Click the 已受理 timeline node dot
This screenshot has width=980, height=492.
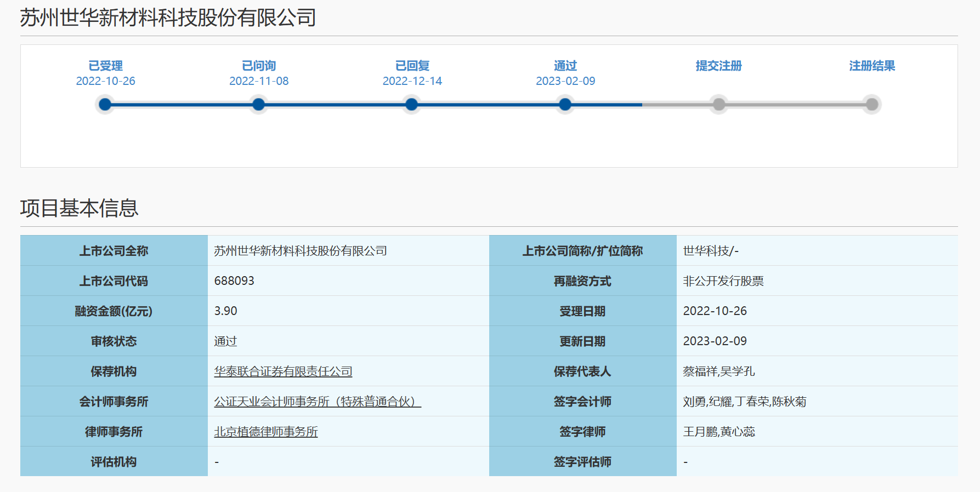105,104
